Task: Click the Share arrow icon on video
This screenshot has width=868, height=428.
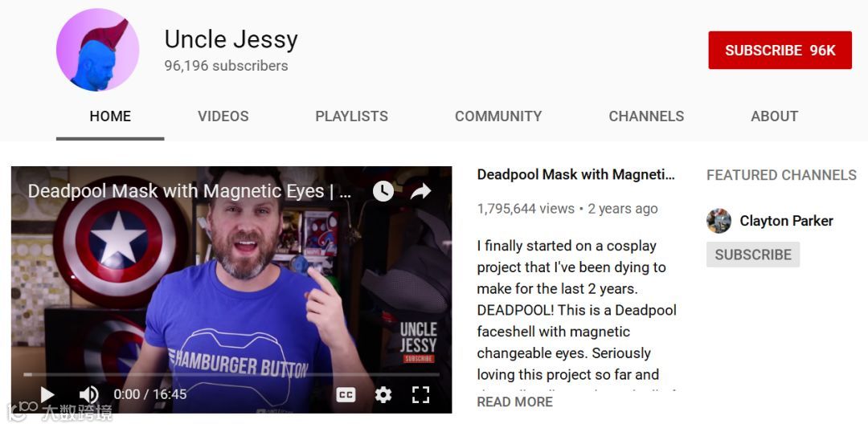Action: (x=420, y=191)
